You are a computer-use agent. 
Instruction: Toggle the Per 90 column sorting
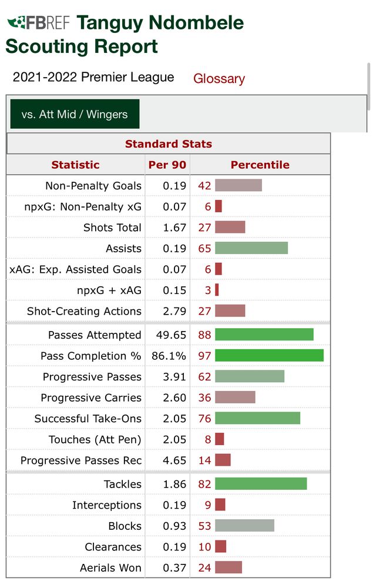click(x=167, y=164)
